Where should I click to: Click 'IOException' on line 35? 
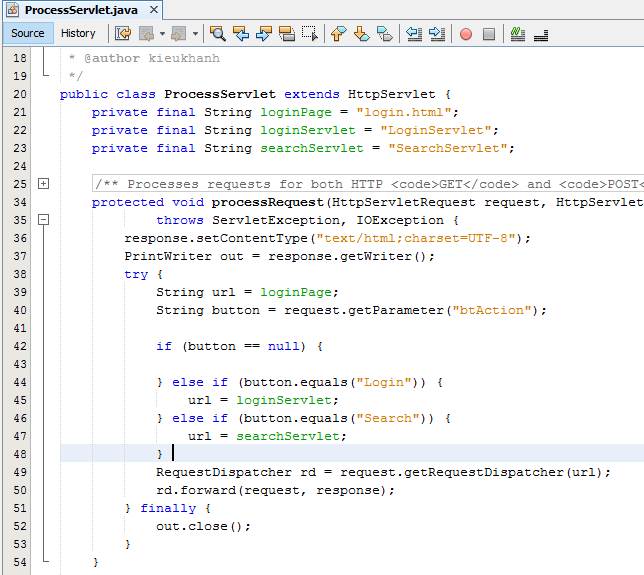tap(400, 220)
